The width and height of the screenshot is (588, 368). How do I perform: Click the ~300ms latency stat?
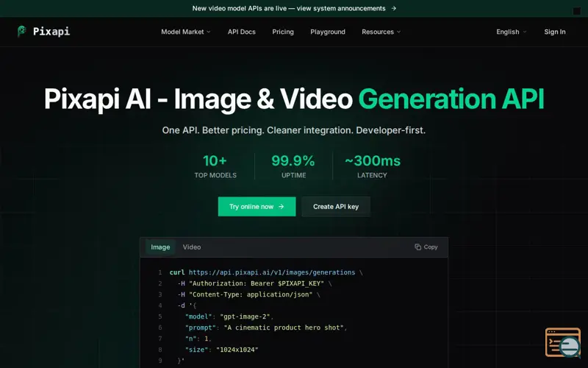point(373,166)
